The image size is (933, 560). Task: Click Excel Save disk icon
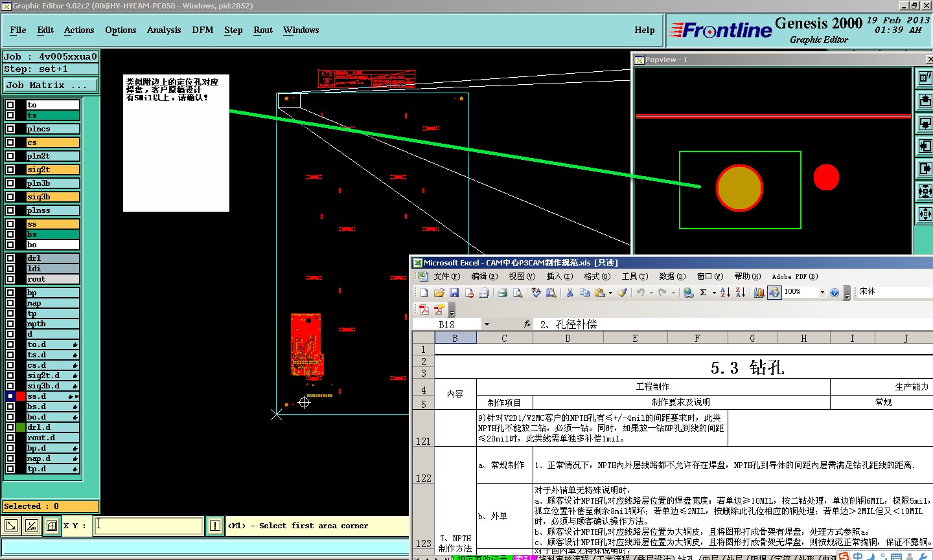click(454, 293)
